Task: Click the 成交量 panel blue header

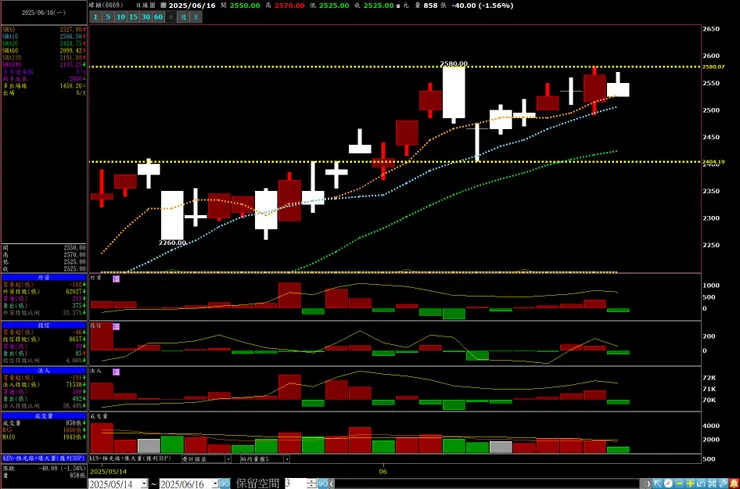Action: click(44, 416)
